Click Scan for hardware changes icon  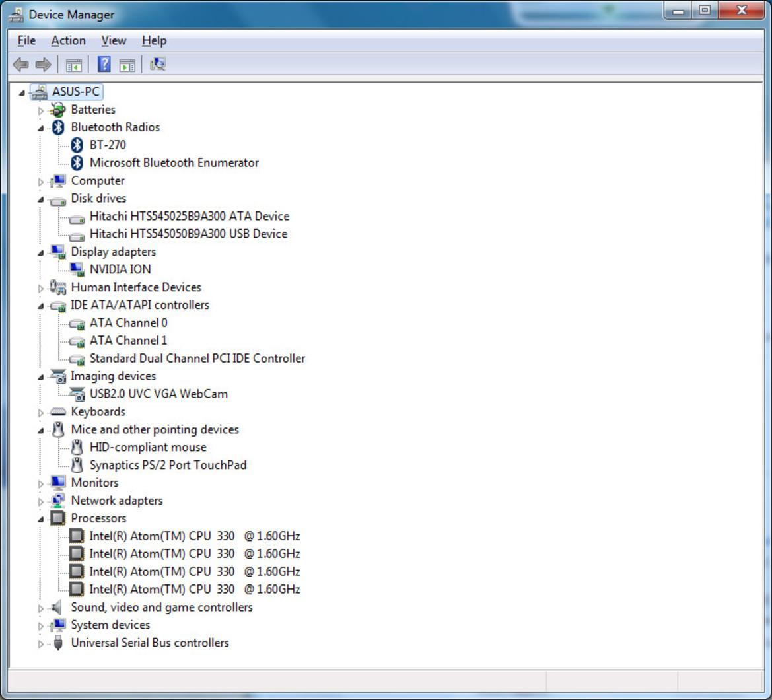(x=158, y=64)
